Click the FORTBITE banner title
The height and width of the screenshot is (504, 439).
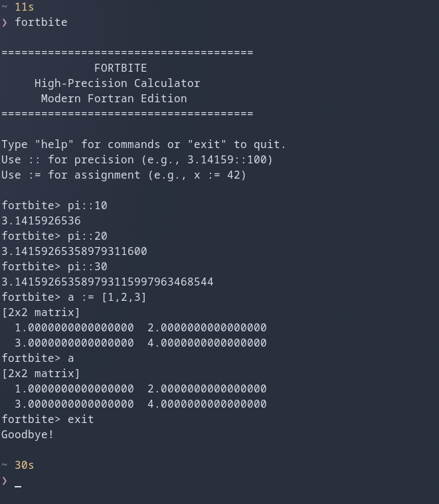[120, 68]
